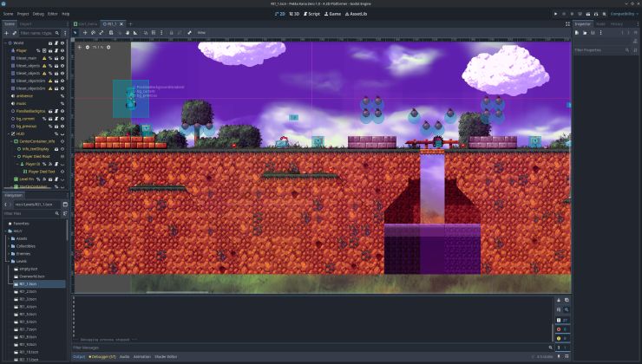Viewport: 642px width, 364px height.
Task: Open the Project menu
Action: (x=23, y=14)
